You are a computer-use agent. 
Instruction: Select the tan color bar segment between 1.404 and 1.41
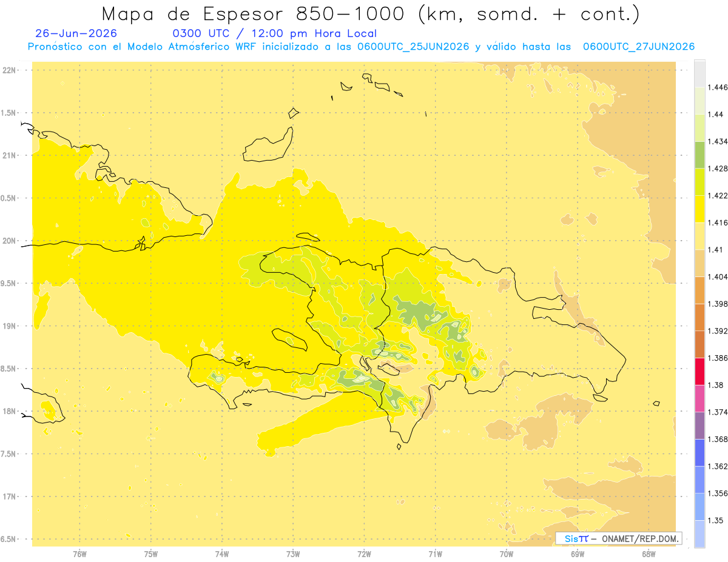coord(699,263)
